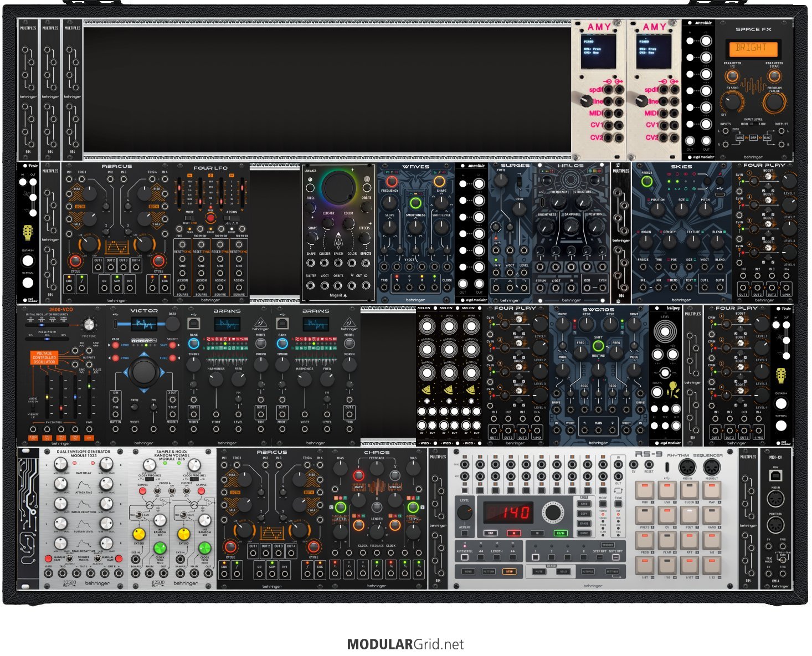Click the USB port on MIDI-CV module
The image size is (812, 656).
[775, 476]
